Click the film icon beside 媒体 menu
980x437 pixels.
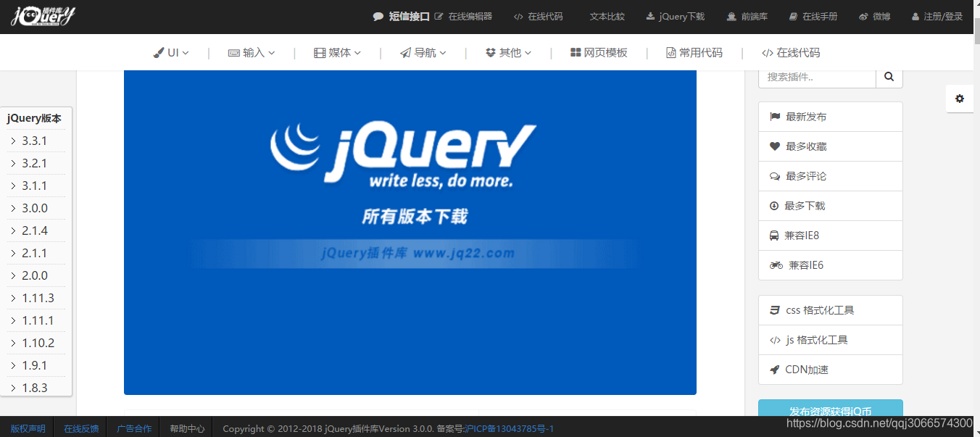click(x=320, y=53)
